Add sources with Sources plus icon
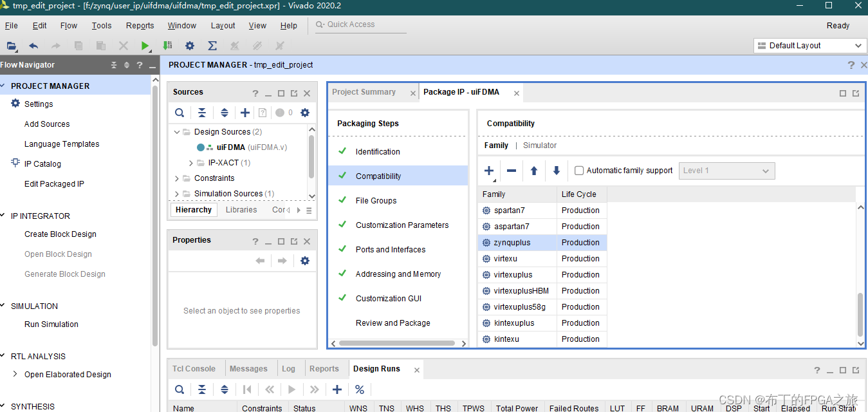Image resolution: width=868 pixels, height=412 pixels. click(x=245, y=113)
